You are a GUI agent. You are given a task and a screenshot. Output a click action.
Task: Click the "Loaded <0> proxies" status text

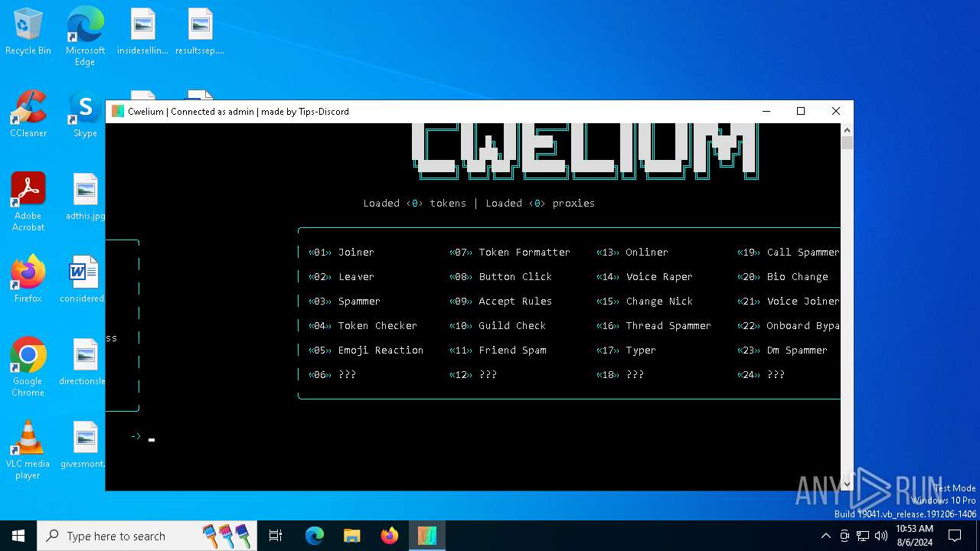click(x=541, y=204)
